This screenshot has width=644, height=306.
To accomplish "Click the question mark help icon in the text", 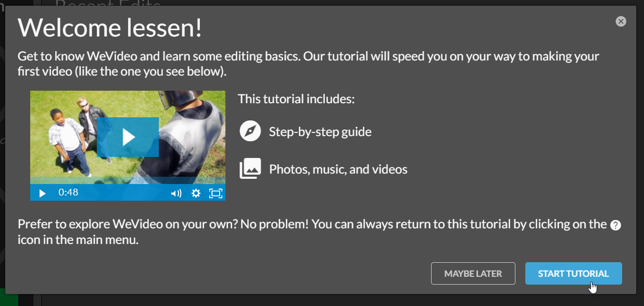I will click(x=615, y=225).
